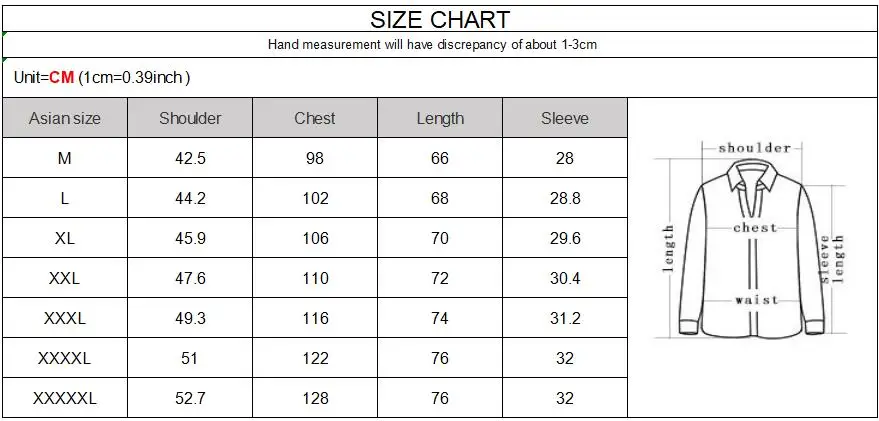879x421 pixels.
Task: Select chest value 116 for XXXL
Action: 315,318
